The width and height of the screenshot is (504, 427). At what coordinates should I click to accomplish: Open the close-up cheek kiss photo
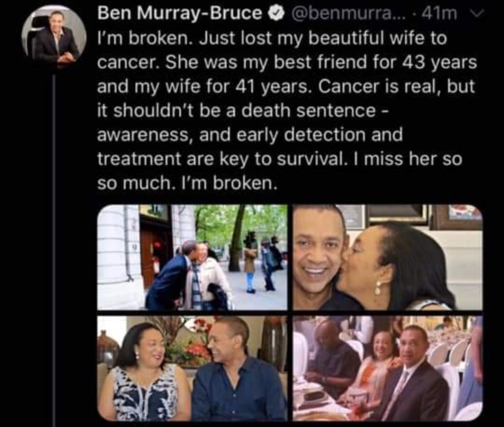click(x=388, y=257)
